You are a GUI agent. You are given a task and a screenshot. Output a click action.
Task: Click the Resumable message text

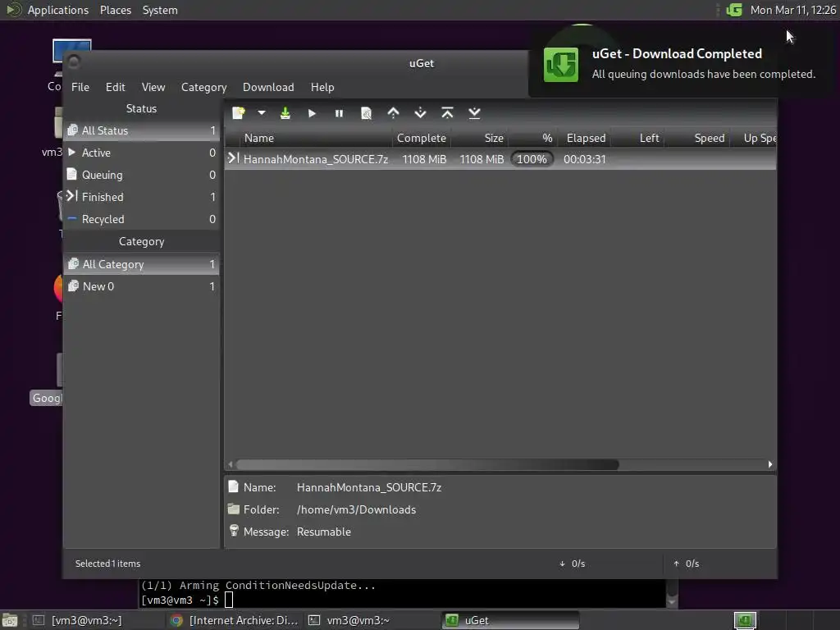(x=323, y=532)
